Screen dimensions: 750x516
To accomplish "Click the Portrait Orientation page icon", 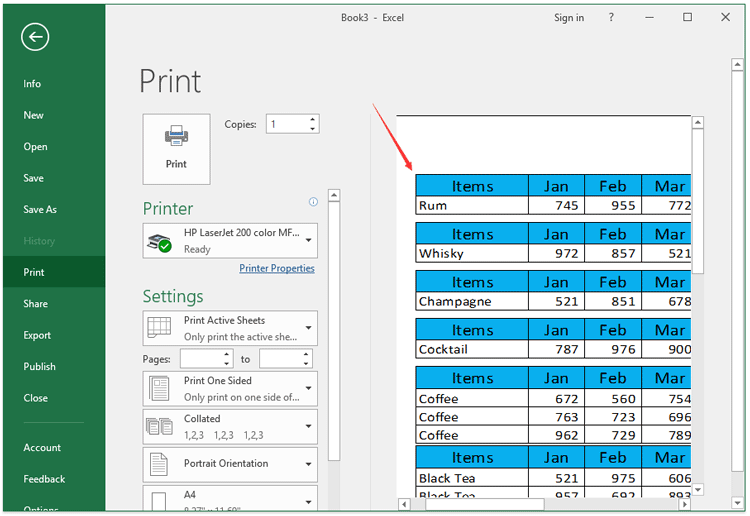I will point(159,464).
